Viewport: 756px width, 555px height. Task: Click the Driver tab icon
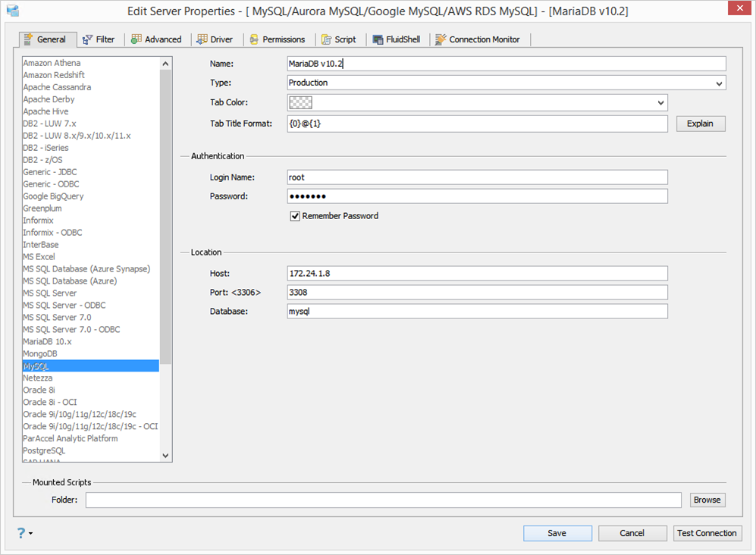(202, 39)
